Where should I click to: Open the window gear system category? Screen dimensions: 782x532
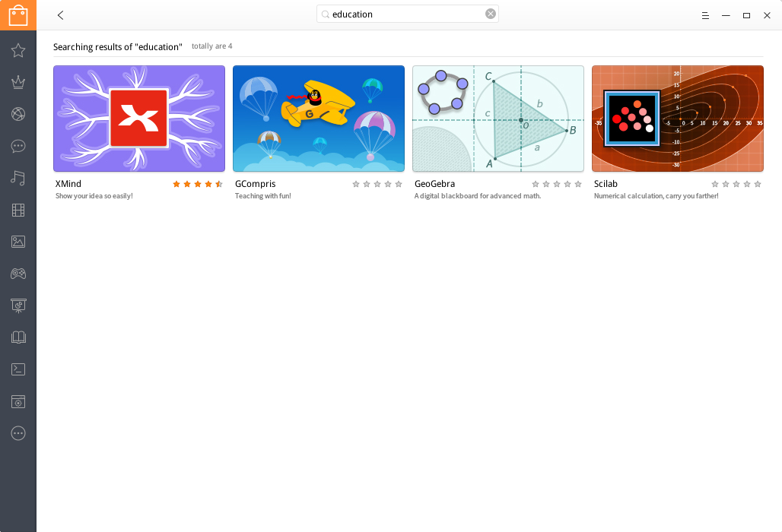18,401
